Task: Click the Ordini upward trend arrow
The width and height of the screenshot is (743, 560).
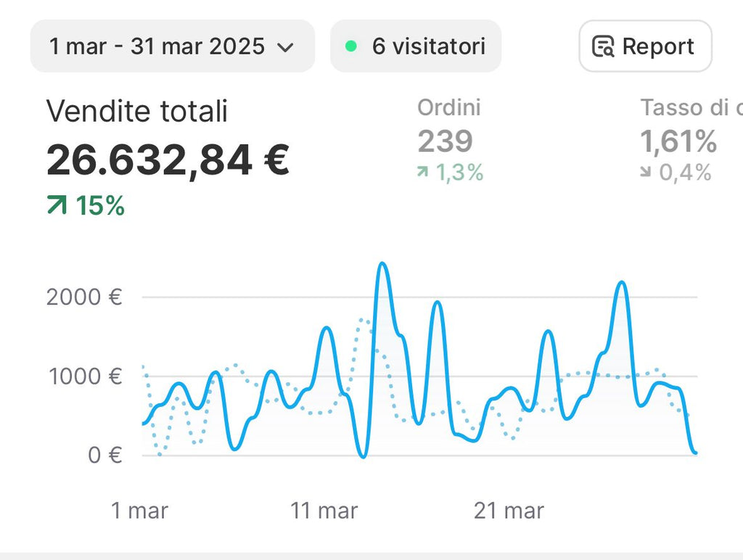Action: 423,173
